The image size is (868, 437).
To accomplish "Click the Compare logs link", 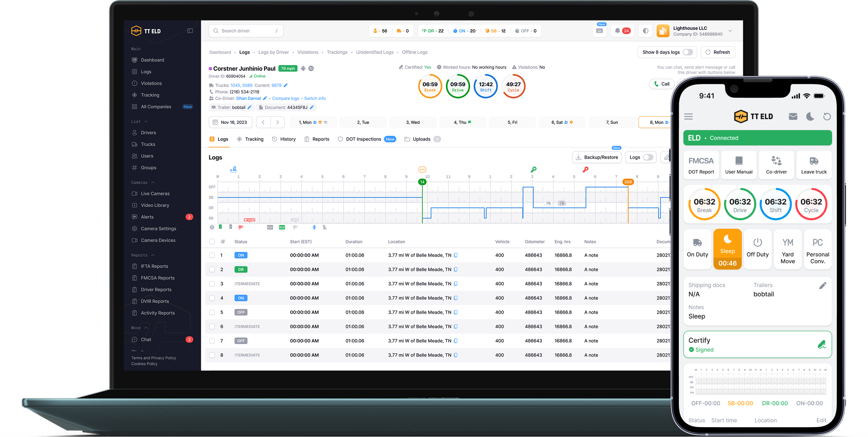I will click(x=285, y=98).
